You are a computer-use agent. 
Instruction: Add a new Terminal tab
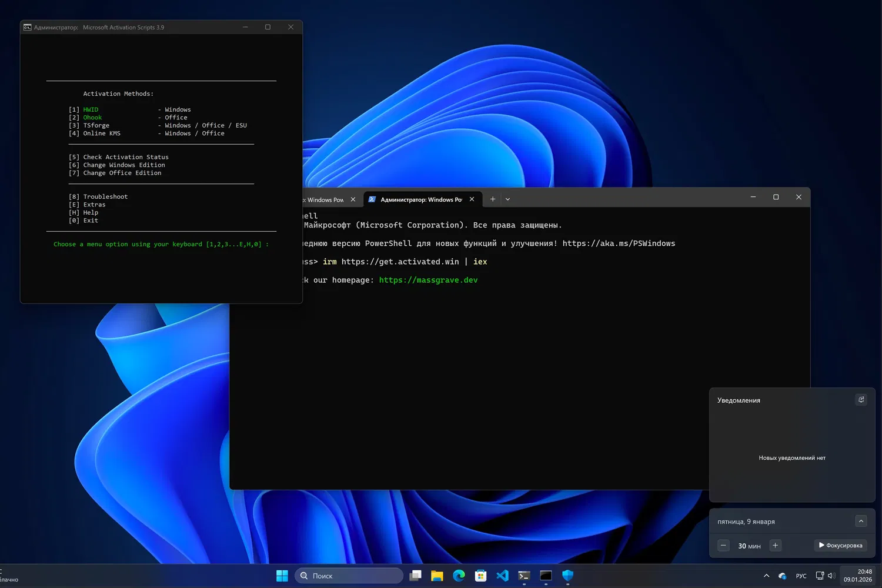(493, 199)
